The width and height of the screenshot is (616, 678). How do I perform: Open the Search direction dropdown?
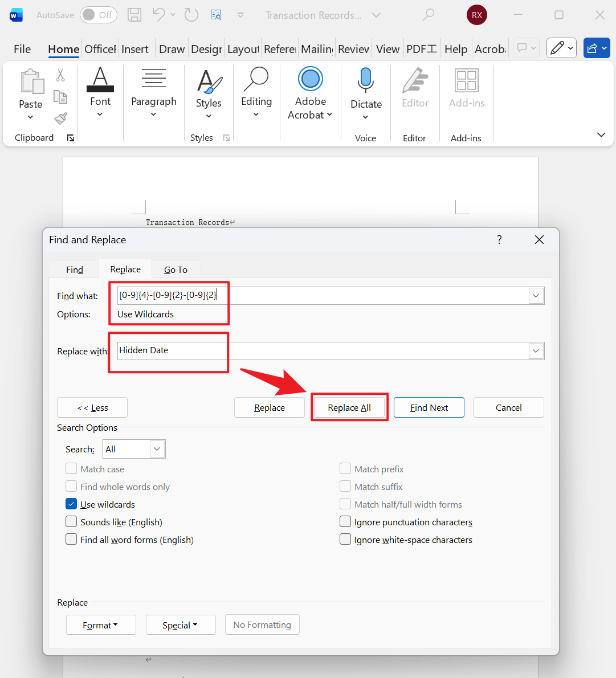click(x=157, y=449)
